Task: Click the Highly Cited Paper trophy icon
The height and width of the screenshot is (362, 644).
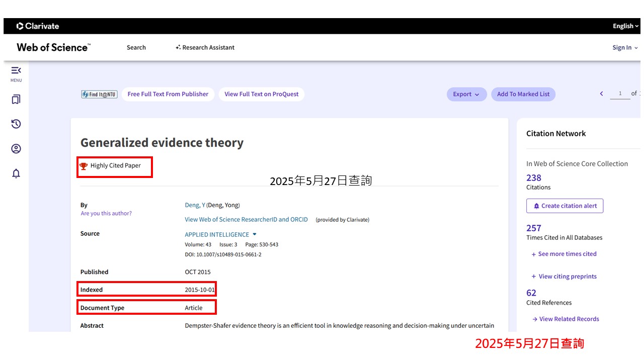Action: (84, 166)
